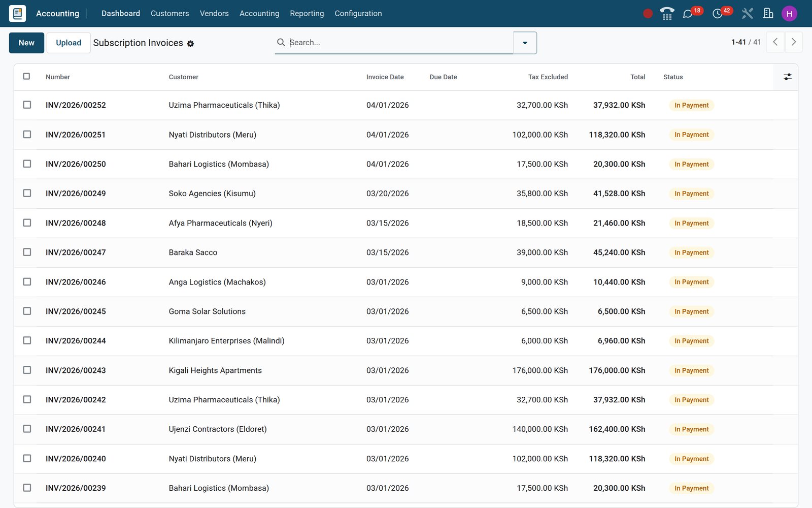Click In Payment status of INV/2026/00239

pos(691,488)
